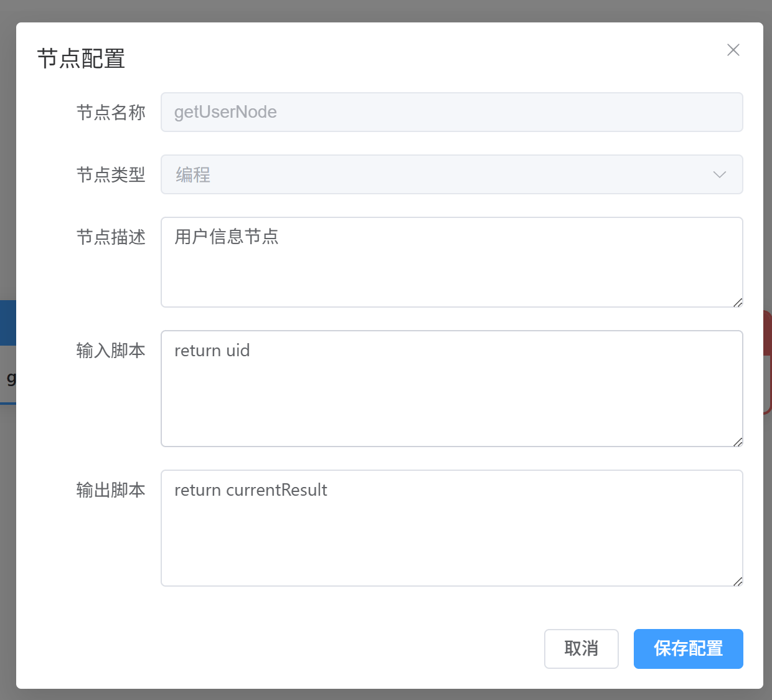This screenshot has width=772, height=700.
Task: Focus the 节点描述 text area
Action: (x=451, y=262)
